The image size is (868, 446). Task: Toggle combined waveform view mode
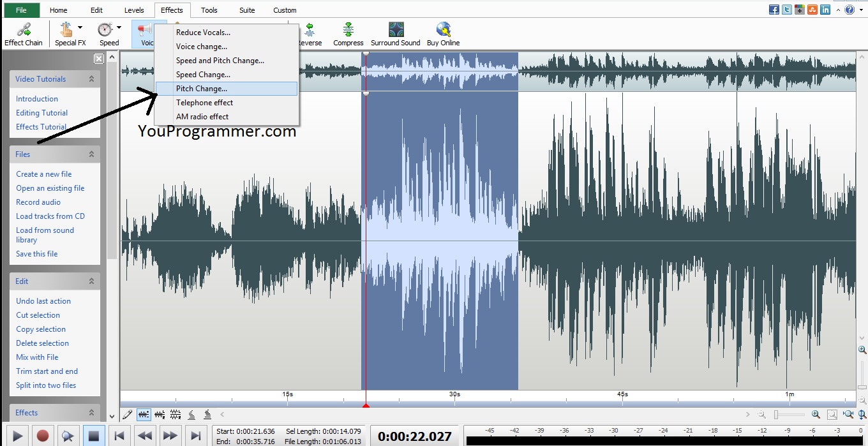(x=144, y=415)
